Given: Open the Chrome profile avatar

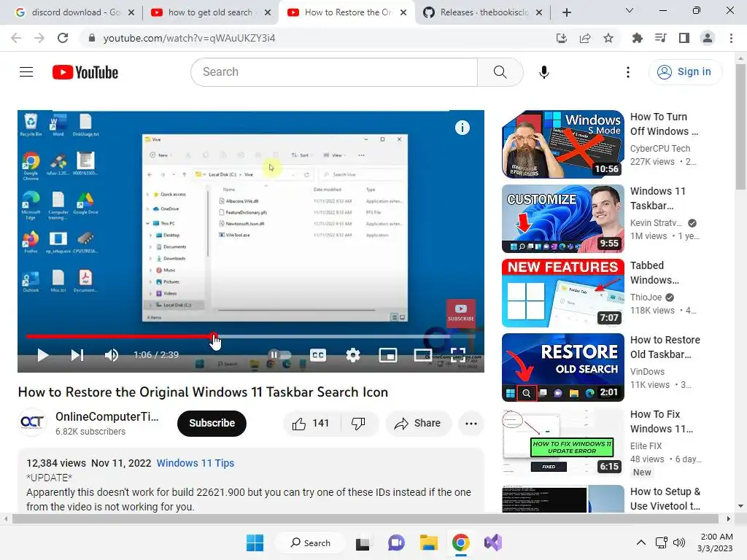Looking at the screenshot, I should click(708, 38).
